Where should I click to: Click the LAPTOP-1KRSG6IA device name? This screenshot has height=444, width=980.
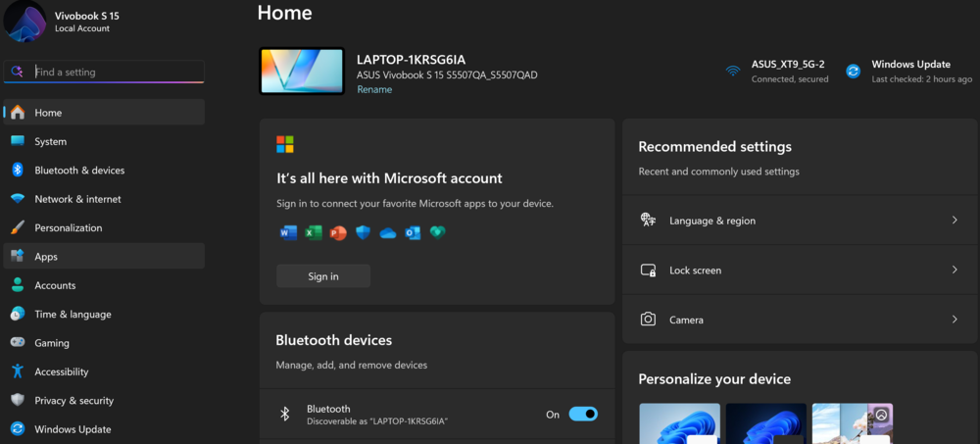pyautogui.click(x=412, y=60)
